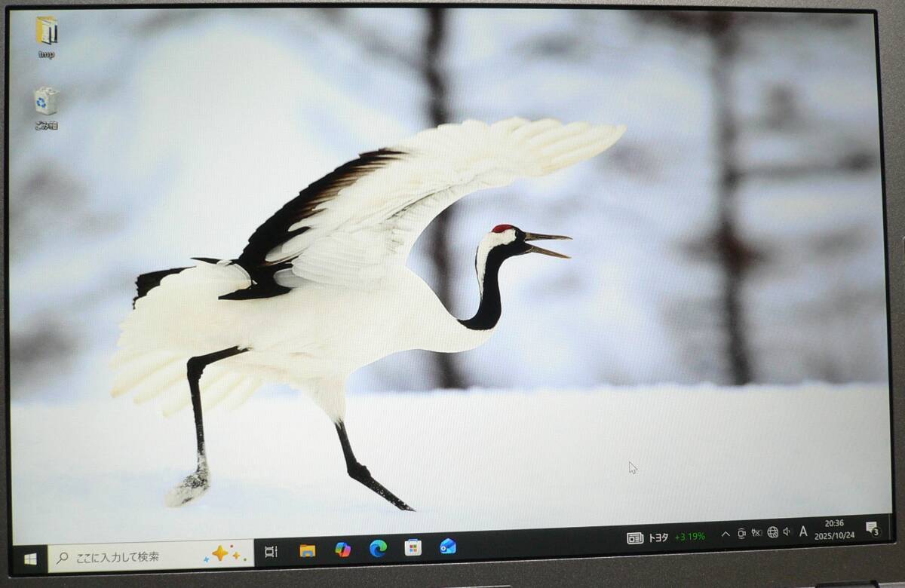This screenshot has width=905, height=588.
Task: Select the tmp folder on desktop
Action: [x=47, y=37]
